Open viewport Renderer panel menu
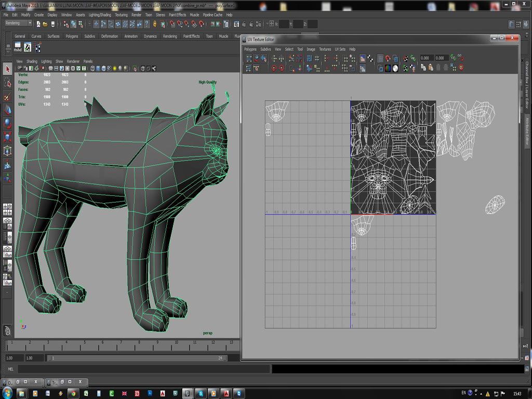 pos(73,61)
